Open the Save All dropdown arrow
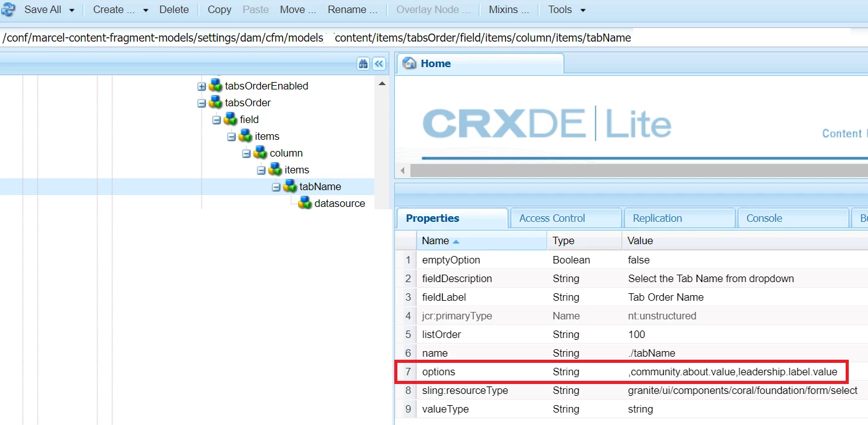Viewport: 868px width, 425px height. tap(71, 10)
